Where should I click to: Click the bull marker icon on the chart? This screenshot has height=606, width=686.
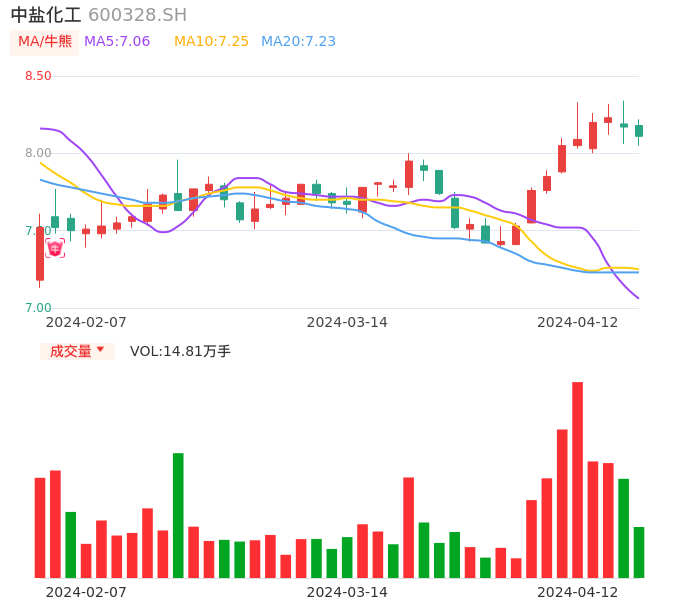click(55, 247)
